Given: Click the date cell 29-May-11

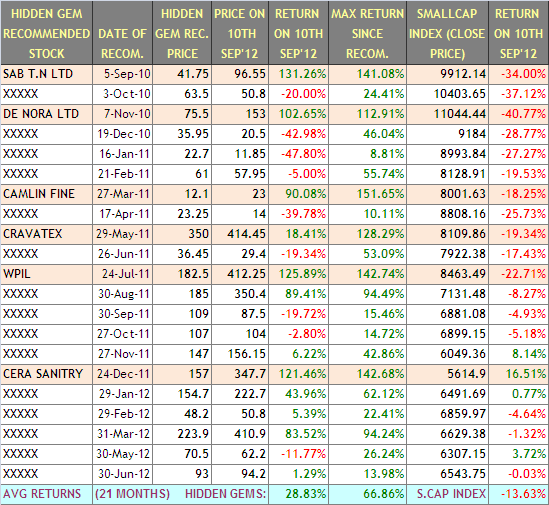Looking at the screenshot, I should pos(123,234).
